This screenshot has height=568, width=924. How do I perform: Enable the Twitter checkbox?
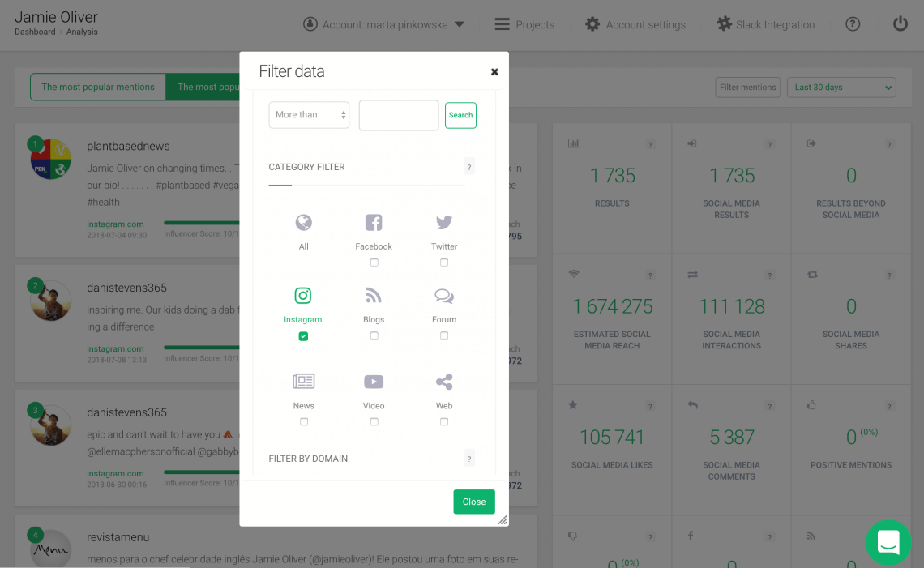(x=444, y=263)
